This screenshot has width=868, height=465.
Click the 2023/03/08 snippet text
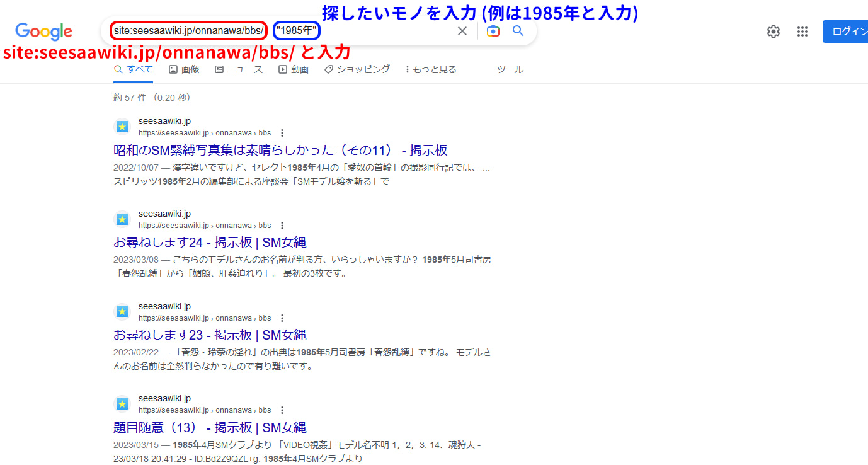[302, 267]
